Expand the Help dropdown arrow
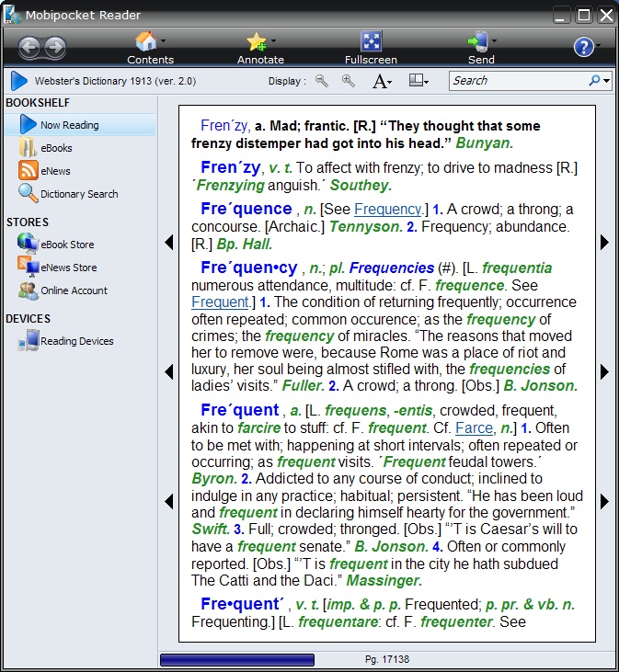This screenshot has height=672, width=619. tap(598, 45)
